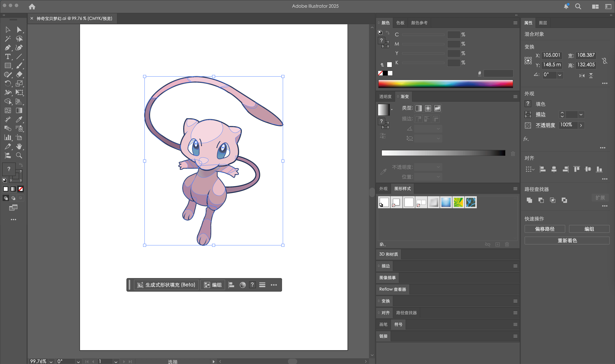Image resolution: width=615 pixels, height=364 pixels.
Task: Open search with the magnifier icon
Action: 578,6
